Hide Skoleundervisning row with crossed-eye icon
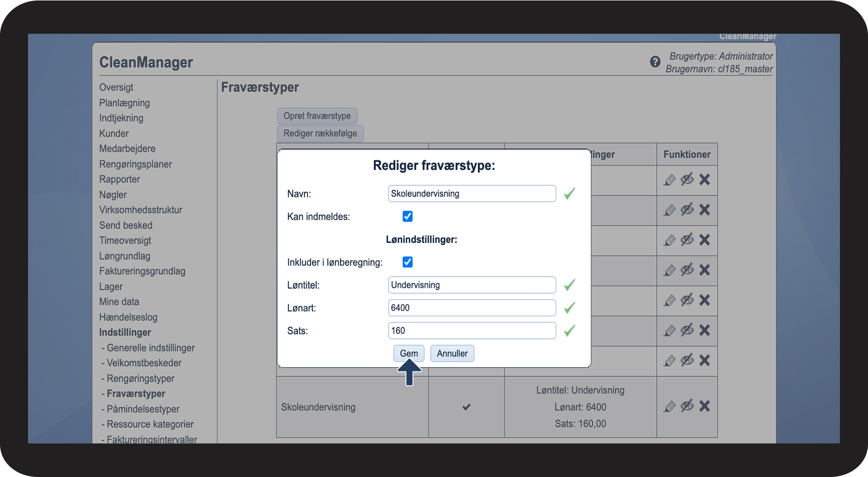 [x=687, y=405]
